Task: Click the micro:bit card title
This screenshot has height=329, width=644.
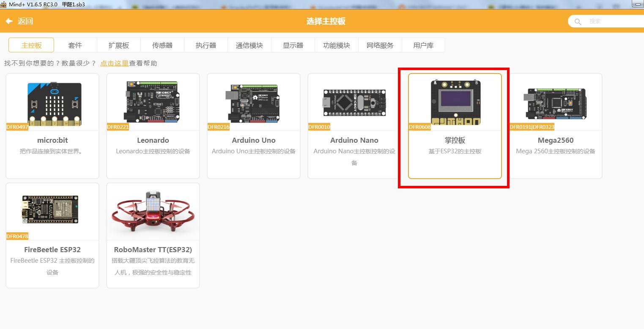Action: [x=52, y=140]
